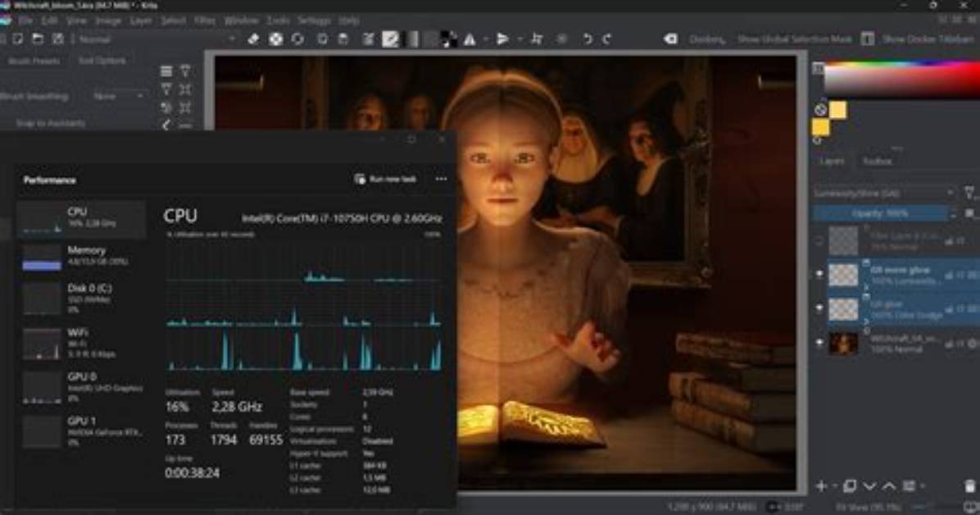The image size is (980, 515).
Task: Delete the selected layer with trash icon
Action: (969, 486)
